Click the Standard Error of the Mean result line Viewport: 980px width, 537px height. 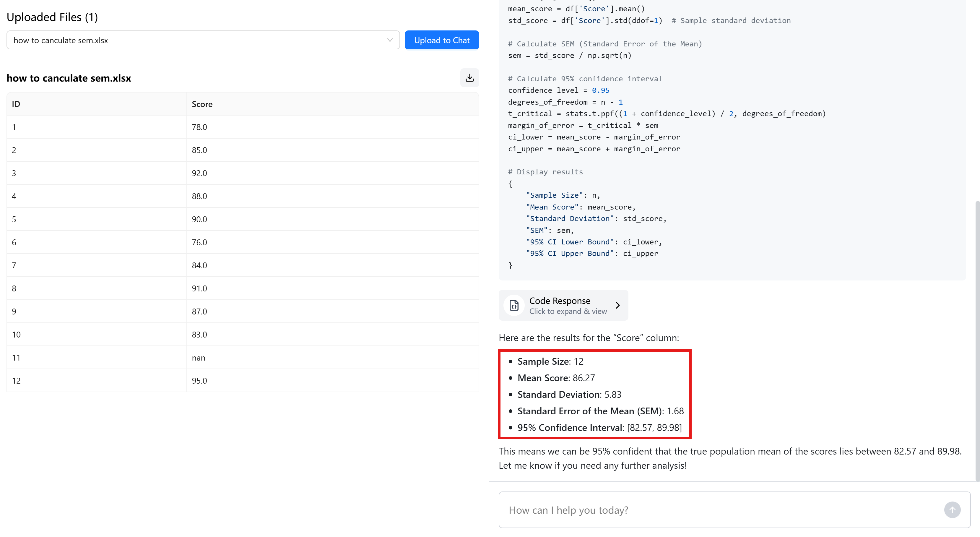[x=600, y=411]
